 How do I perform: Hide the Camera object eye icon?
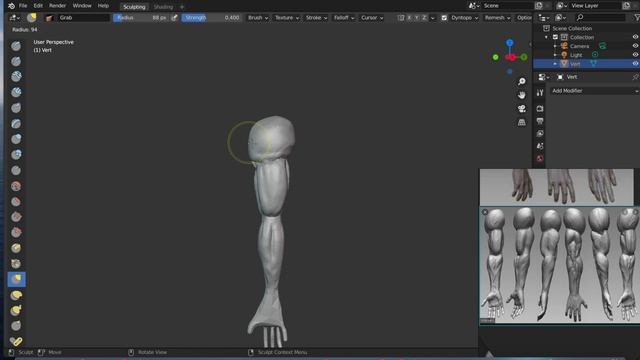click(635, 46)
